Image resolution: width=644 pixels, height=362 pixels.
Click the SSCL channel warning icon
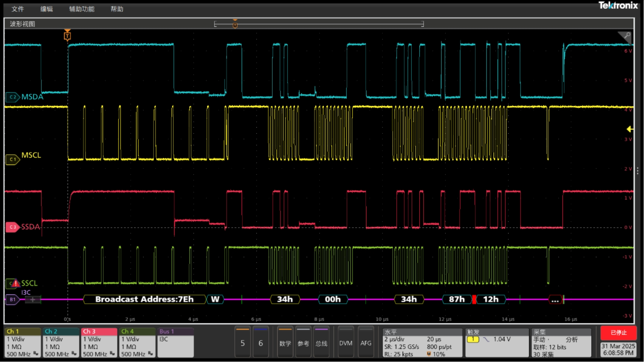[x=15, y=283]
